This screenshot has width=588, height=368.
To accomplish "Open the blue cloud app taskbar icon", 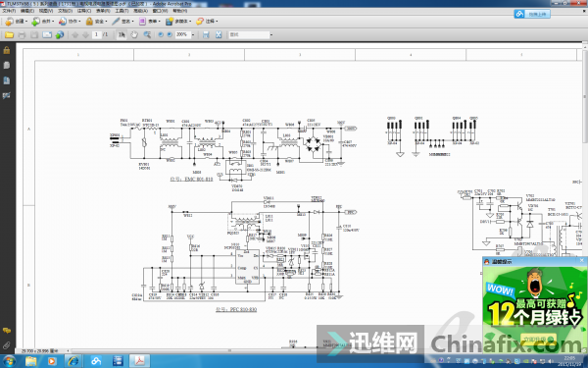I will (x=96, y=361).
